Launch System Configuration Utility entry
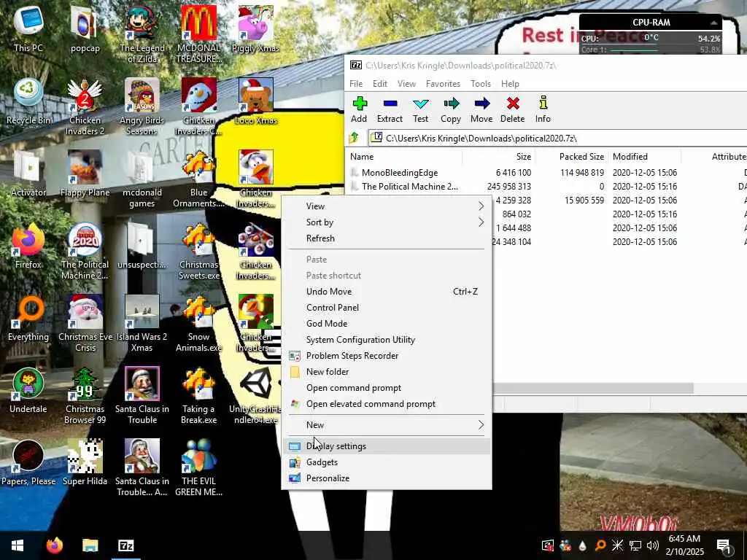The height and width of the screenshot is (560, 747). point(387,340)
